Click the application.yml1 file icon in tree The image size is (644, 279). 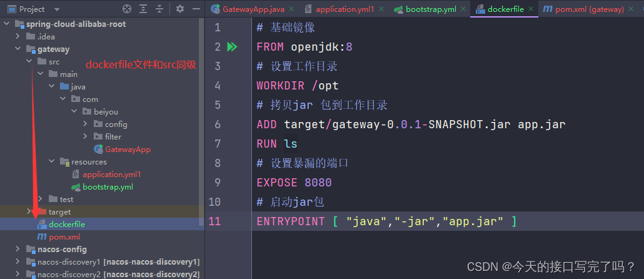76,175
